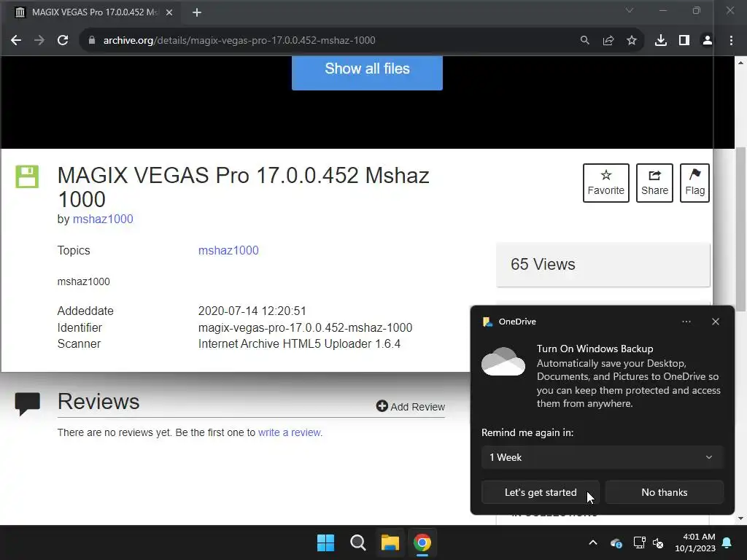The width and height of the screenshot is (747, 560).
Task: Dismiss the OneDrive notification
Action: pyautogui.click(x=716, y=322)
